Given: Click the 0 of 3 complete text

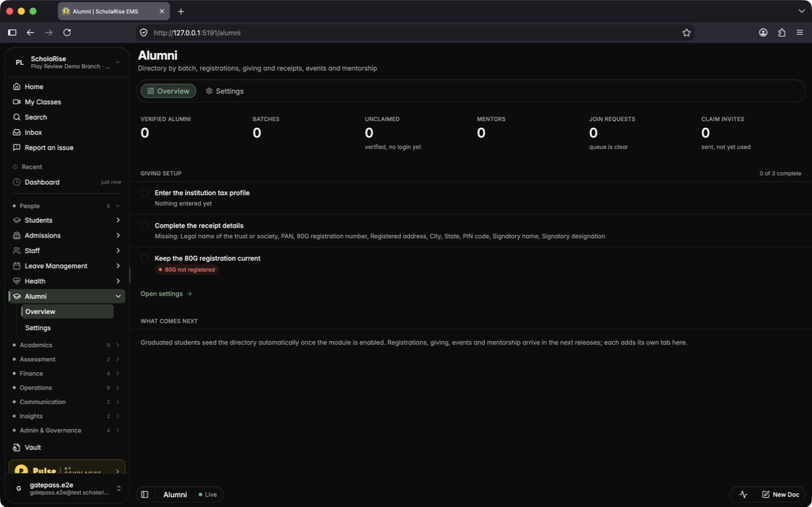Looking at the screenshot, I should [x=780, y=174].
